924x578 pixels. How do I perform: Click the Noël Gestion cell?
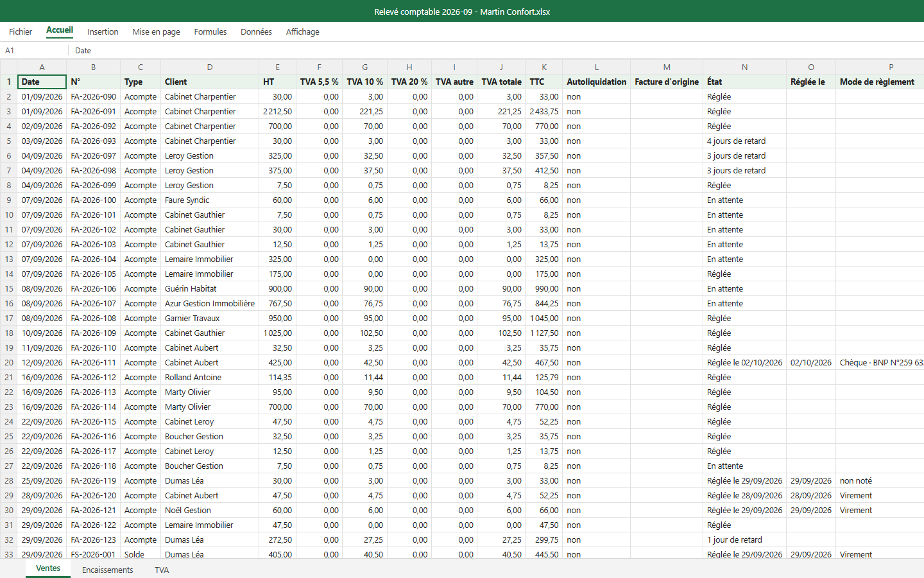210,510
